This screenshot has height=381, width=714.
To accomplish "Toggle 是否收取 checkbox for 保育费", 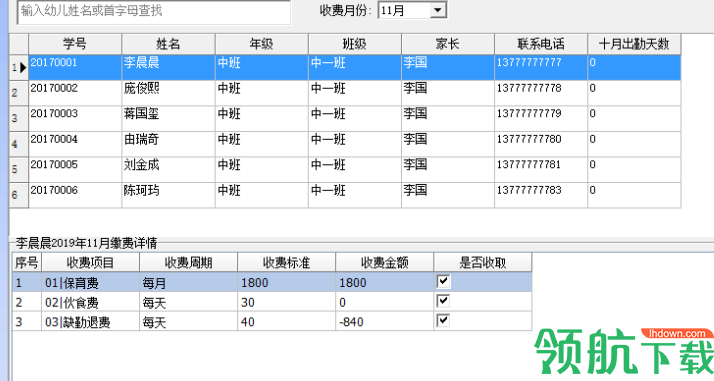I will pos(443,281).
